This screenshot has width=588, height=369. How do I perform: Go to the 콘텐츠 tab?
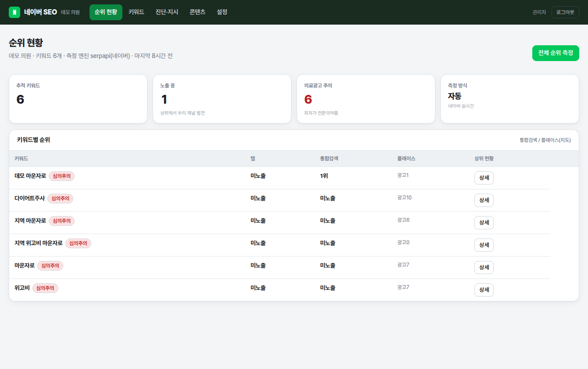[197, 12]
